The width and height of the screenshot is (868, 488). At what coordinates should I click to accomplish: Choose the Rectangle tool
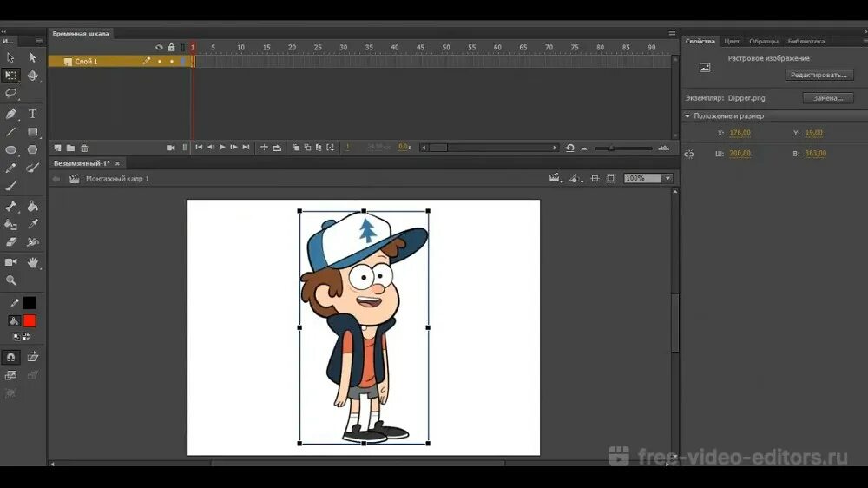point(33,132)
